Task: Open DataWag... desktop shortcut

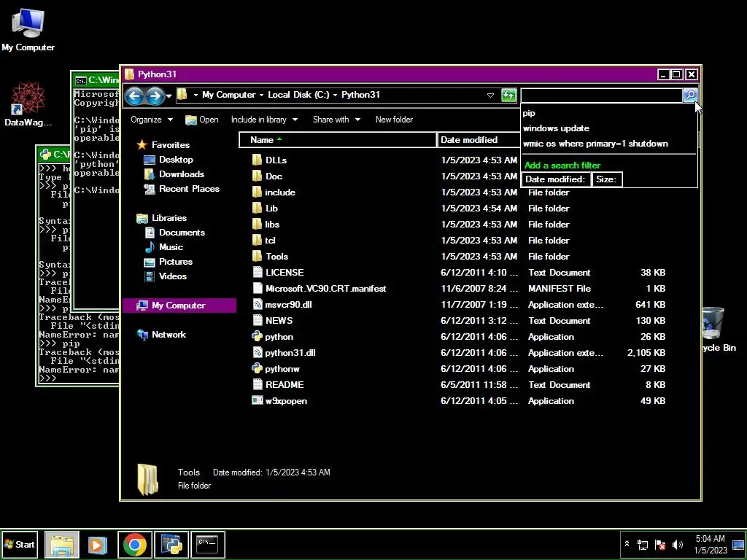Action: [28, 104]
